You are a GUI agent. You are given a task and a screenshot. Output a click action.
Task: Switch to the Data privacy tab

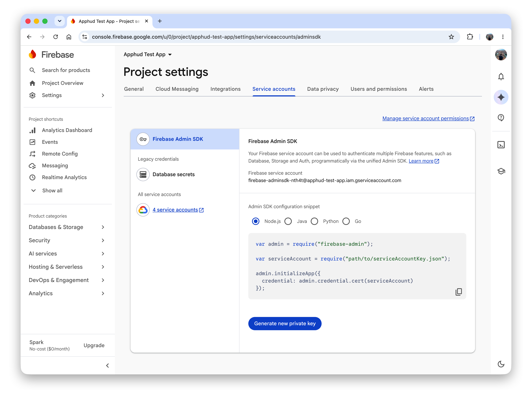[x=323, y=89]
